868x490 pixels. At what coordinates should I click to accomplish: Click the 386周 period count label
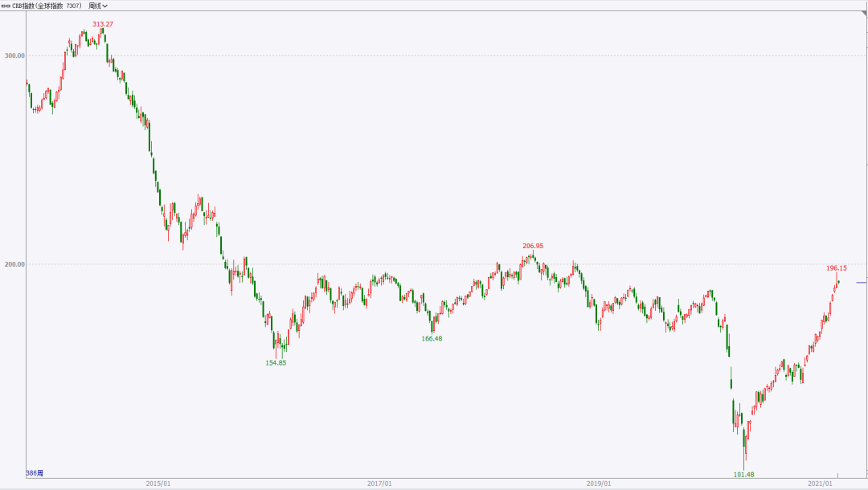click(x=34, y=472)
